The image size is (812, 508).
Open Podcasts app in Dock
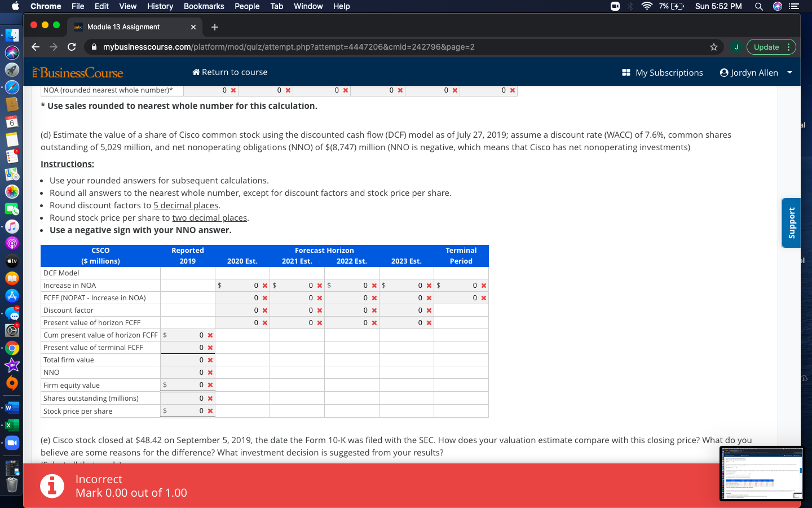point(12,243)
